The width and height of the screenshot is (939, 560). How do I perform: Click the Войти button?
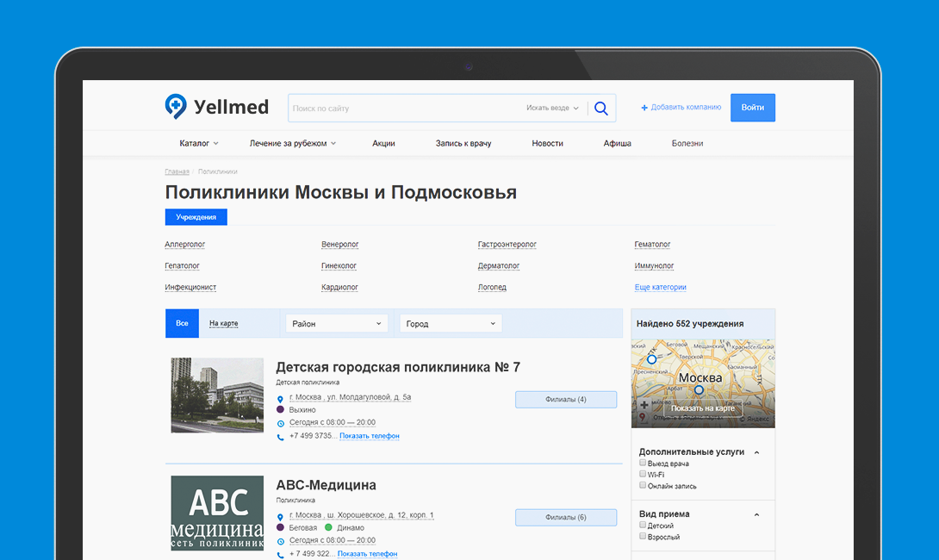[753, 108]
